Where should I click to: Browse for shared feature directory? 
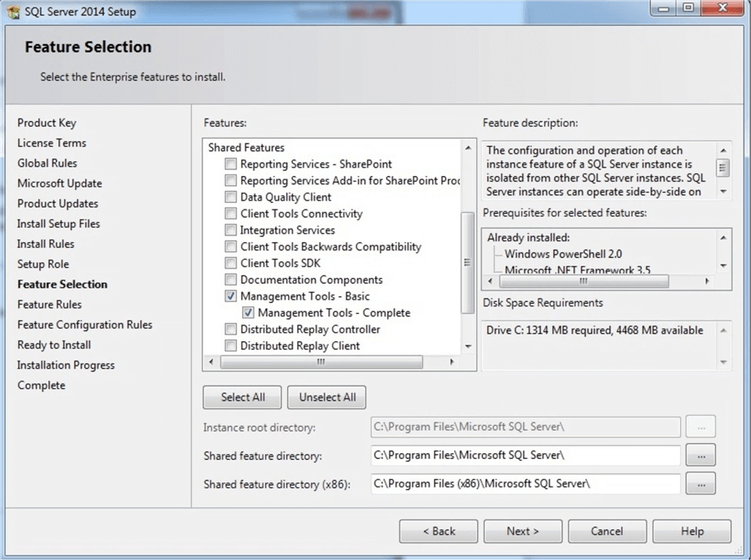point(701,456)
